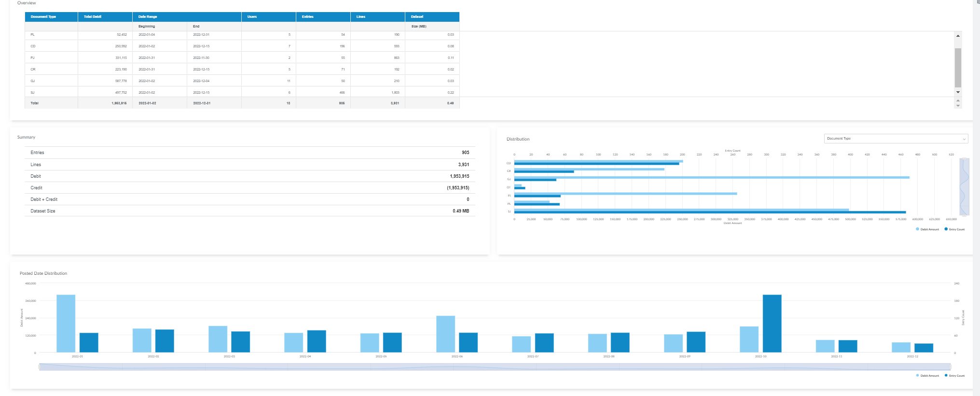Click the Posted Date chart range zoom slider
980x396 pixels.
tap(495, 367)
